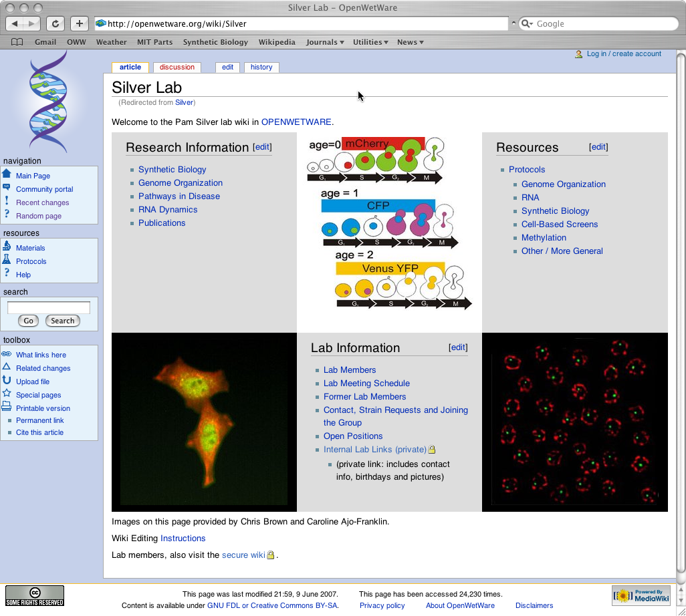Screen dimensions: 686x616
Task: Click the OpenWetWare DNA helix logo
Action: (x=48, y=102)
